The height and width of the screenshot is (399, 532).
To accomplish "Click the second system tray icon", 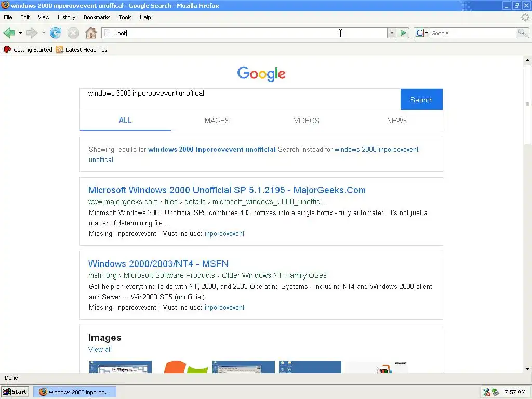I will 495,392.
